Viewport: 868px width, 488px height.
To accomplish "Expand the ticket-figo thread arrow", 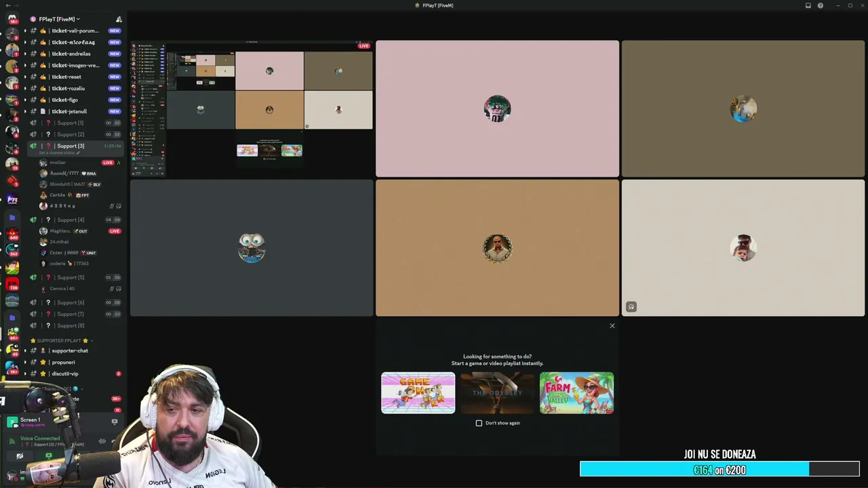I will [x=25, y=100].
